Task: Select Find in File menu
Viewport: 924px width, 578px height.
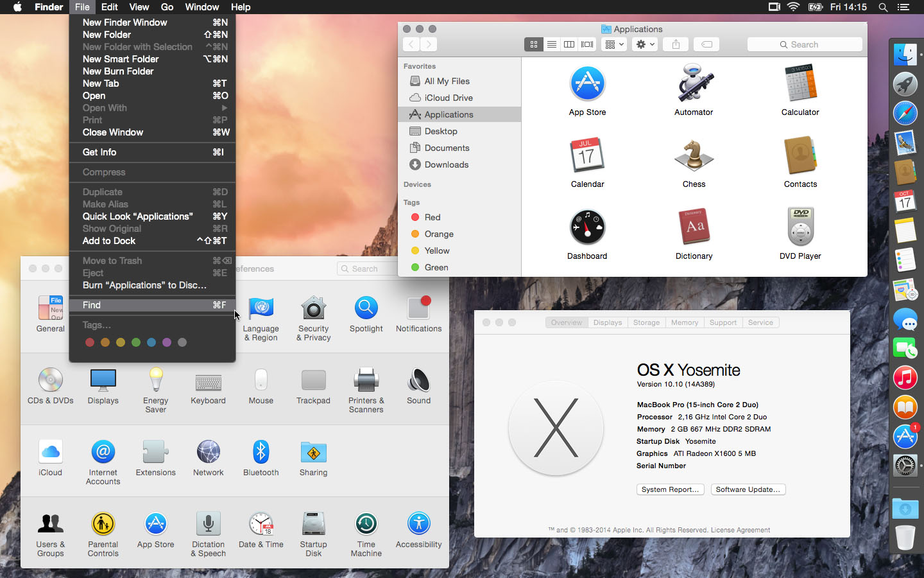Action: pos(153,305)
